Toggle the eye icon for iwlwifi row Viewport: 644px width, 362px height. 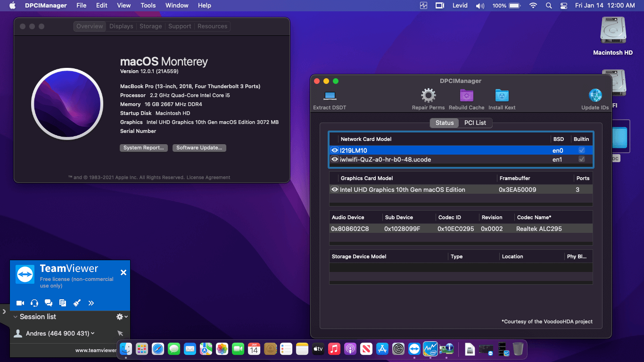click(335, 159)
